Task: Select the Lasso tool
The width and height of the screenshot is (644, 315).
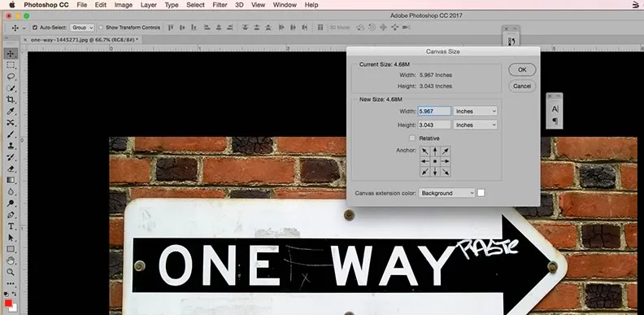Action: coord(11,77)
